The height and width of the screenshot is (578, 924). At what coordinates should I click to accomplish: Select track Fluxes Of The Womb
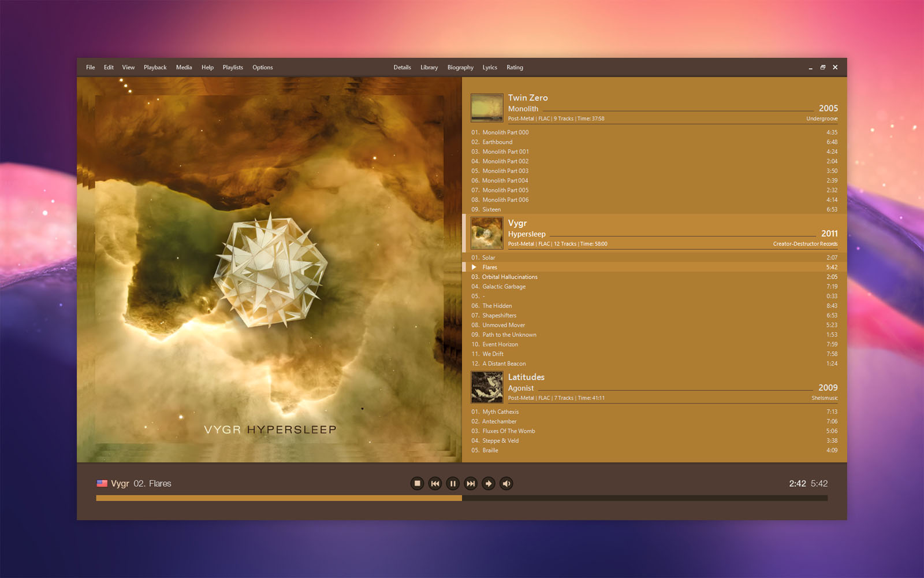point(654,431)
